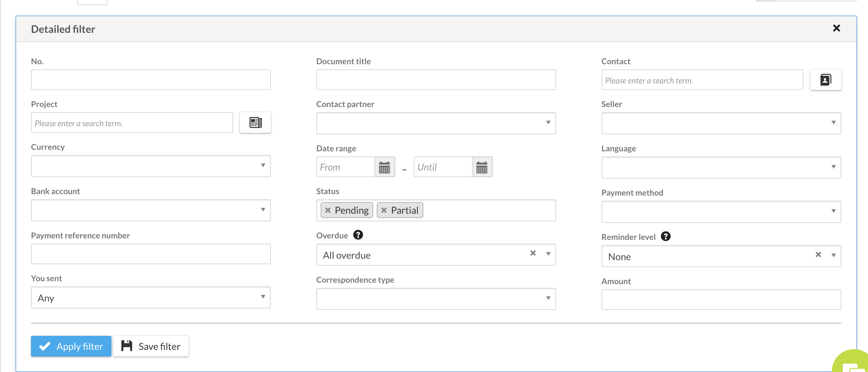
Task: Open the Correspondence type dropdown
Action: click(x=436, y=299)
